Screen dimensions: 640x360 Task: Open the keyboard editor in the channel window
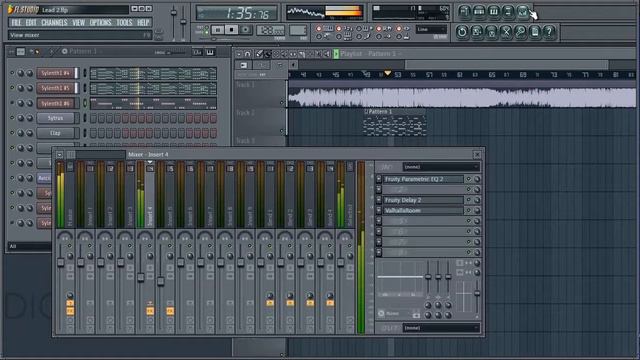pos(210,52)
